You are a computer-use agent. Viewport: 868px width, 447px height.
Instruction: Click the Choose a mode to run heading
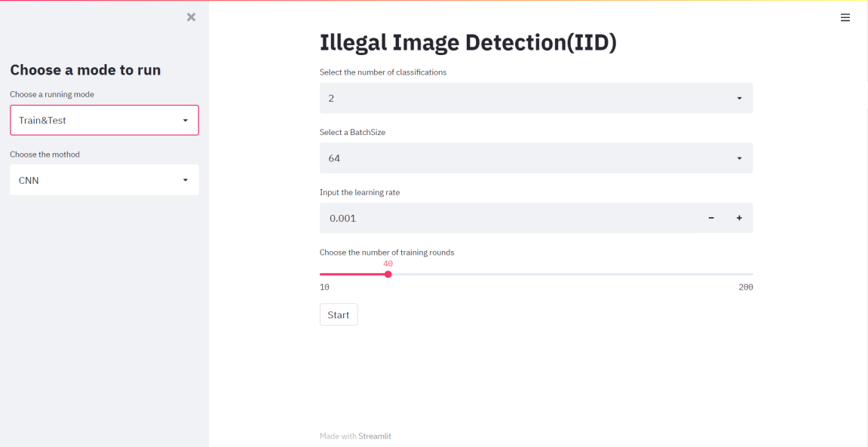pos(85,70)
